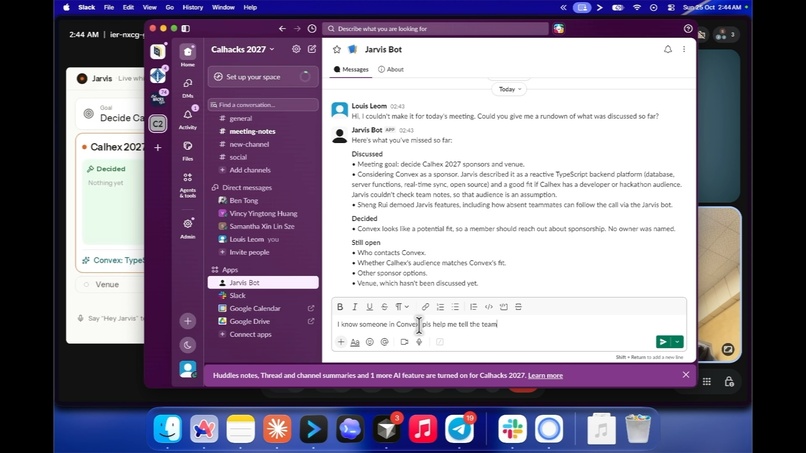Open the paragraph style dropdown in composer
This screenshot has width=806, height=453.
pos(402,306)
